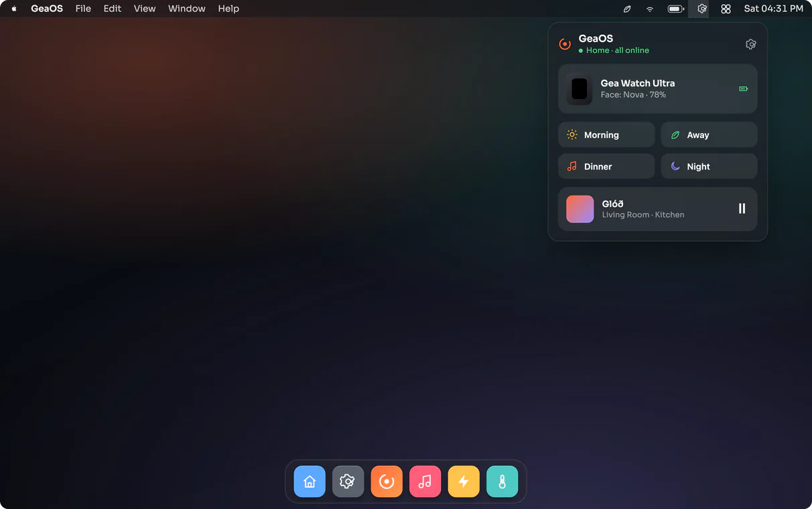The width and height of the screenshot is (812, 509).
Task: Click the Living Room · Kitchen text
Action: pyautogui.click(x=643, y=215)
